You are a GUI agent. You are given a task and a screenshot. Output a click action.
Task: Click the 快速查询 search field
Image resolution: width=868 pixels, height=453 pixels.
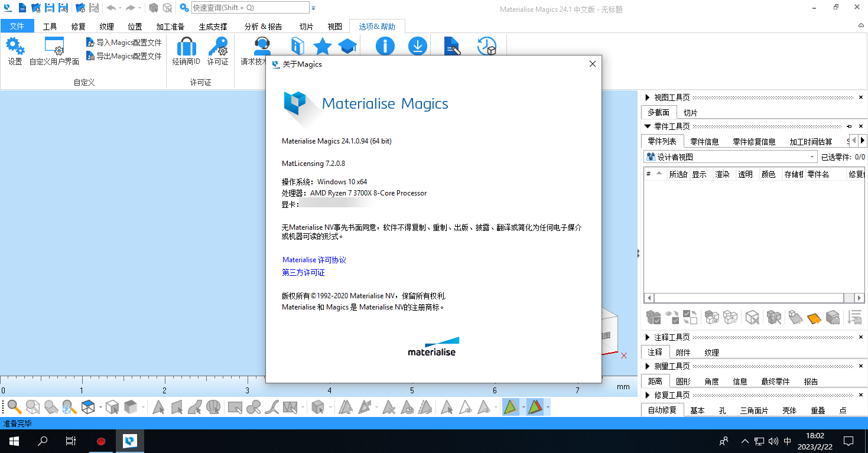250,8
